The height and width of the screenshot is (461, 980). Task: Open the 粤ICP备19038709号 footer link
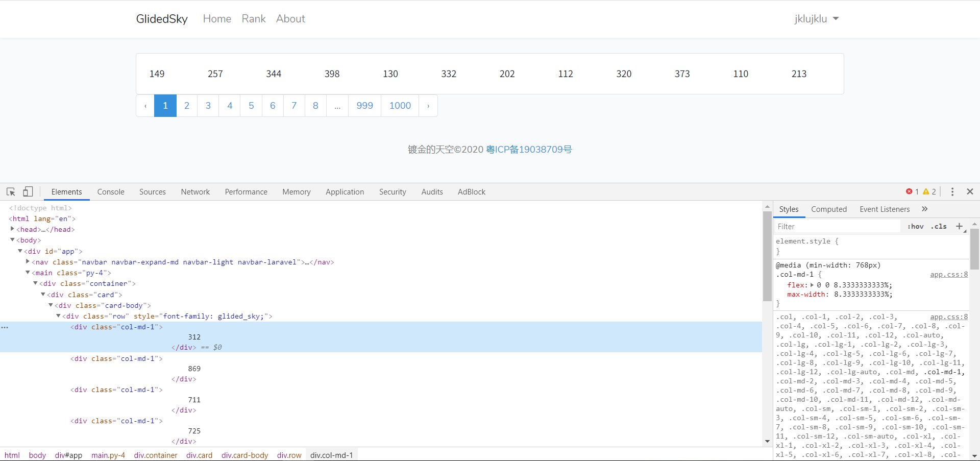coord(529,150)
